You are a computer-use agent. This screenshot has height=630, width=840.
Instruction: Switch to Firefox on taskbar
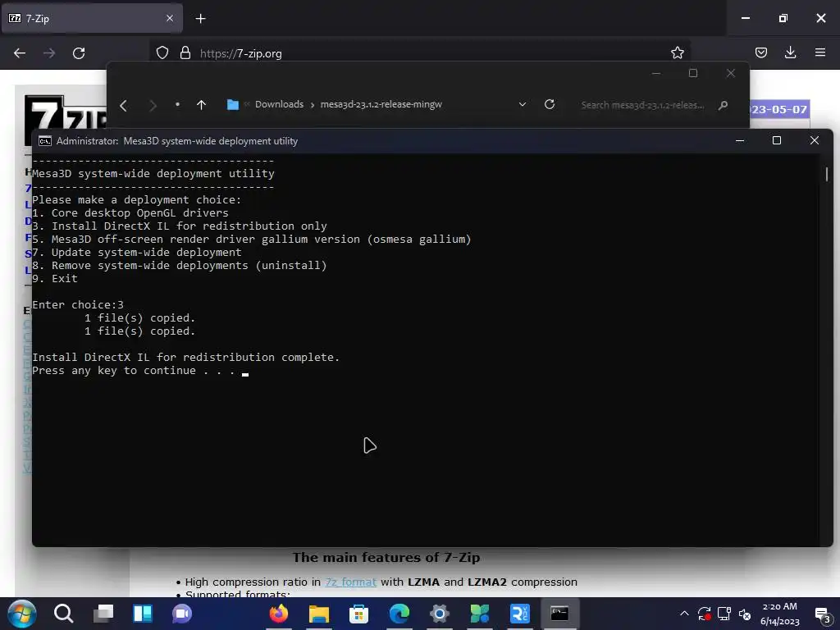(279, 614)
